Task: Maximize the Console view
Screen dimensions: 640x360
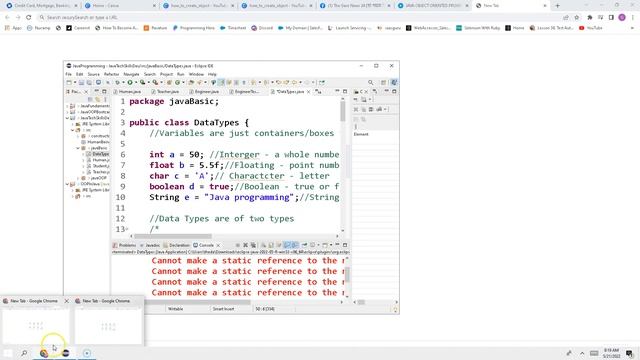Action: click(345, 245)
